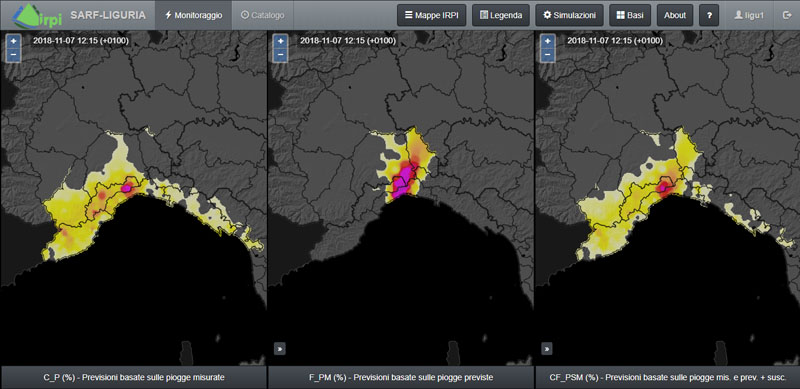
Task: Open the Basi base layers menu
Action: coord(630,15)
